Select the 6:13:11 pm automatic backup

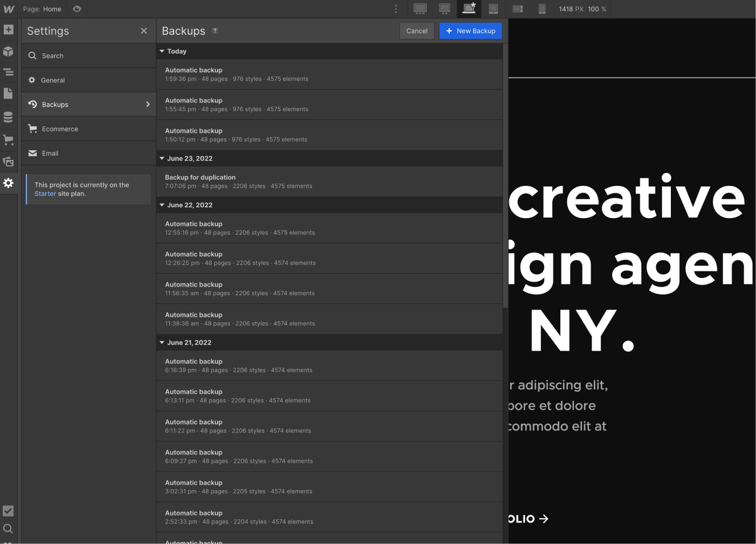click(x=329, y=396)
